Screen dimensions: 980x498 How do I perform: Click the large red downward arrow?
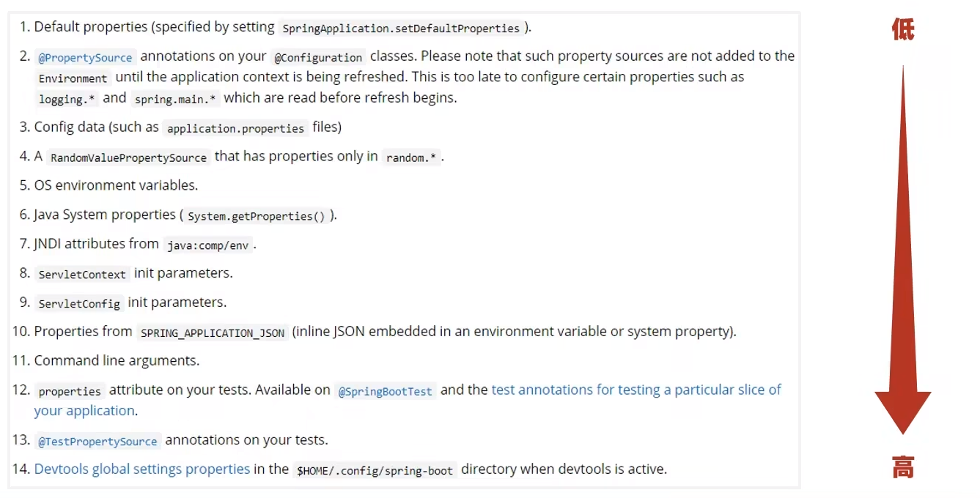[x=902, y=249]
